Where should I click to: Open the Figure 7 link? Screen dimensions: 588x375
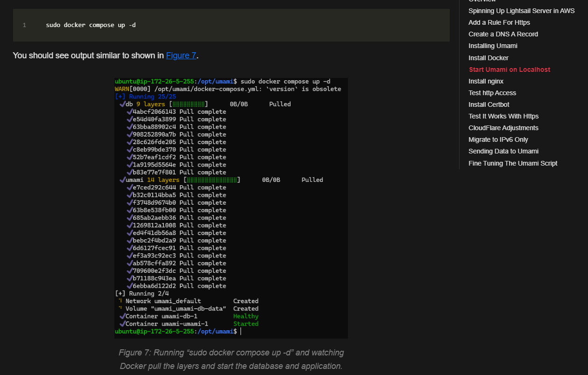click(x=181, y=56)
